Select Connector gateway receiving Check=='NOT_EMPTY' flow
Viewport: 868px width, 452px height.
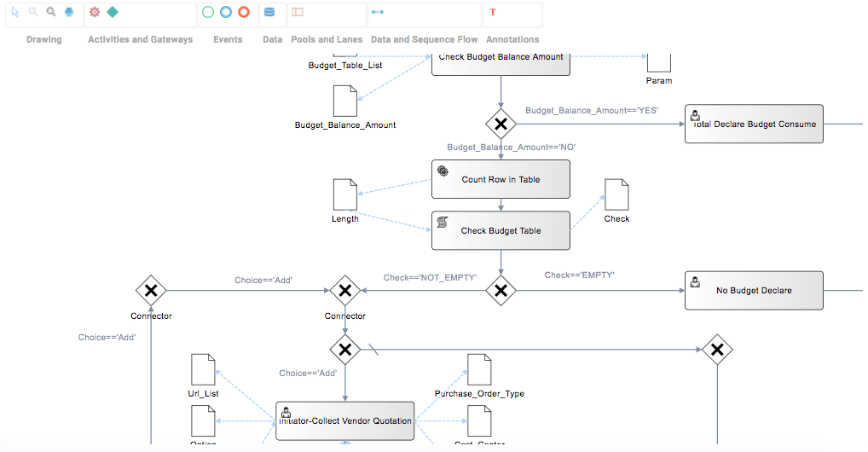(x=344, y=290)
